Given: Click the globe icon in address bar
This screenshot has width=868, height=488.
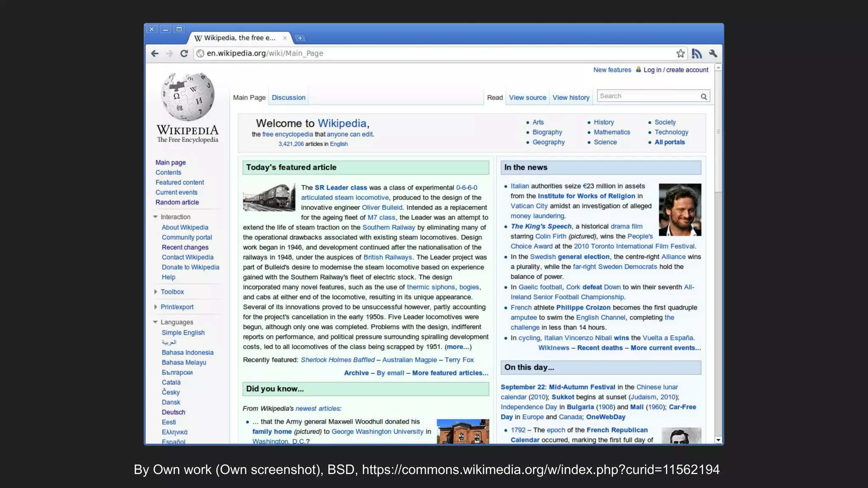Looking at the screenshot, I should pyautogui.click(x=200, y=53).
